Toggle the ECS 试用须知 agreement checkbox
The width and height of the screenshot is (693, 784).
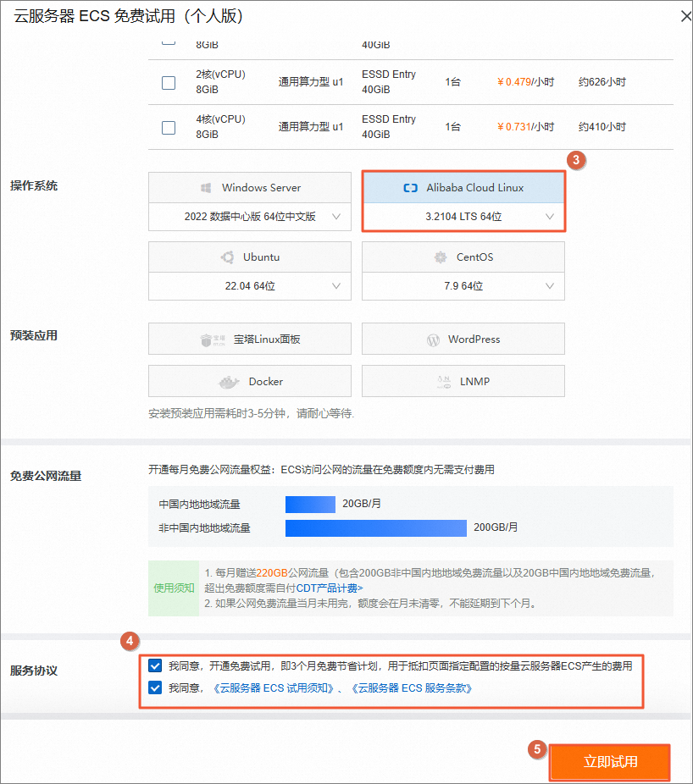pos(155,688)
